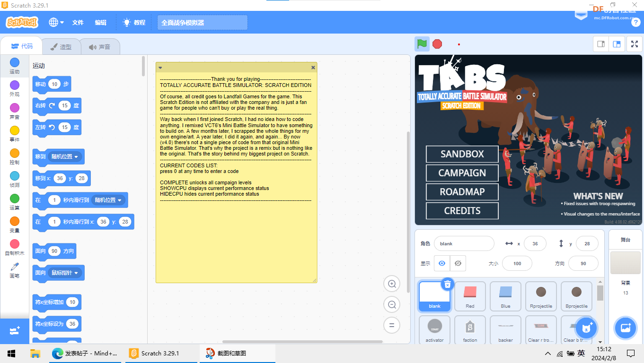644x363 pixels.
Task: Click the block palette vertical scrollbar
Action: pos(143,66)
